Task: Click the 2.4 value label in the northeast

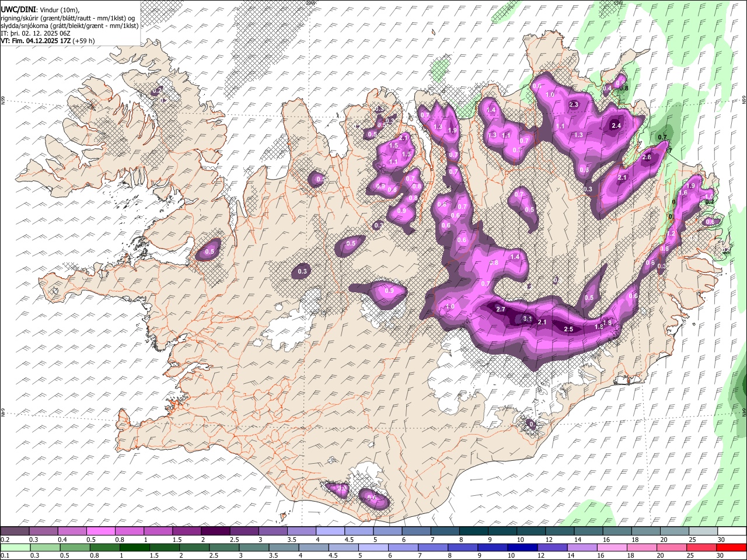Action: click(x=616, y=125)
